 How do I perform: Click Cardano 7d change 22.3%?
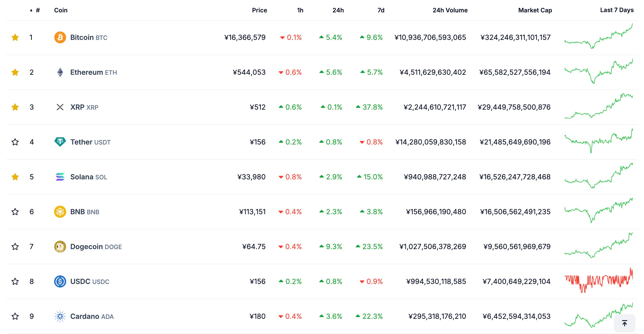click(369, 316)
